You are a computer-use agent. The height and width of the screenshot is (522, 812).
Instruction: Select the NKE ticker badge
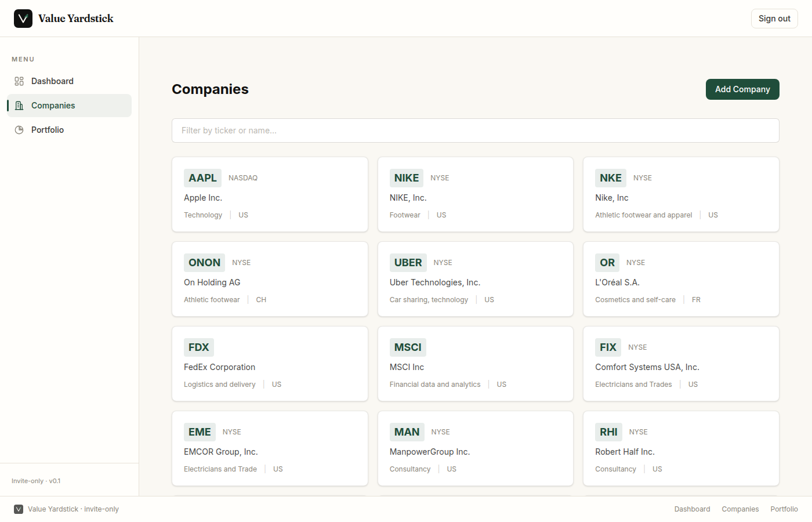pyautogui.click(x=611, y=178)
